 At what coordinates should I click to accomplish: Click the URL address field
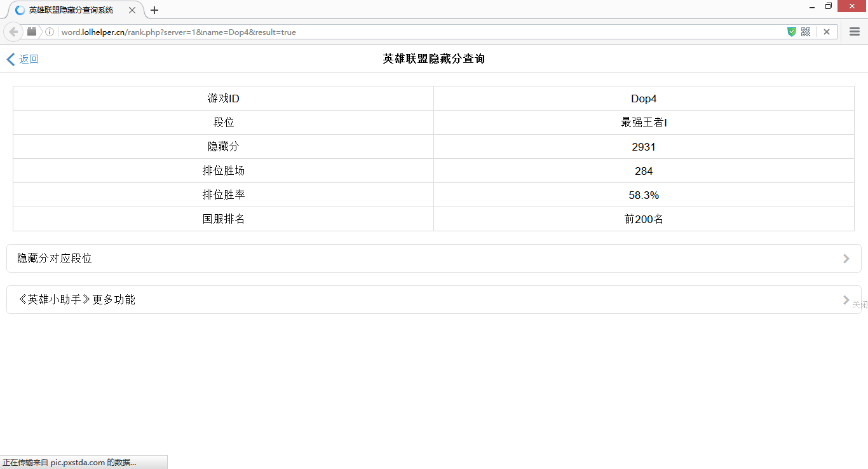(x=419, y=32)
